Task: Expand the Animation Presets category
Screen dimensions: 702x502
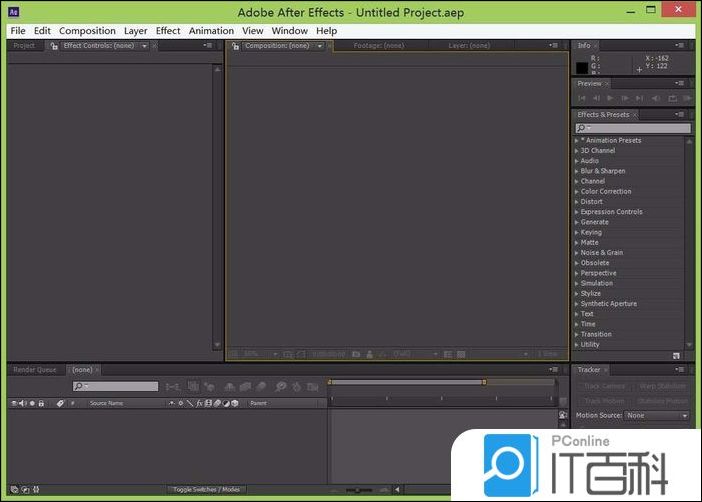Action: click(x=577, y=141)
